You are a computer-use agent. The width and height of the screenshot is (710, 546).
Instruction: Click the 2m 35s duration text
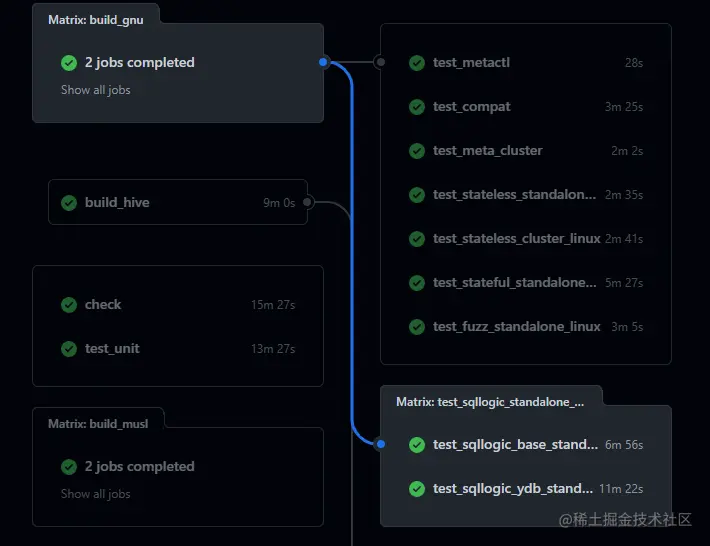(x=624, y=195)
